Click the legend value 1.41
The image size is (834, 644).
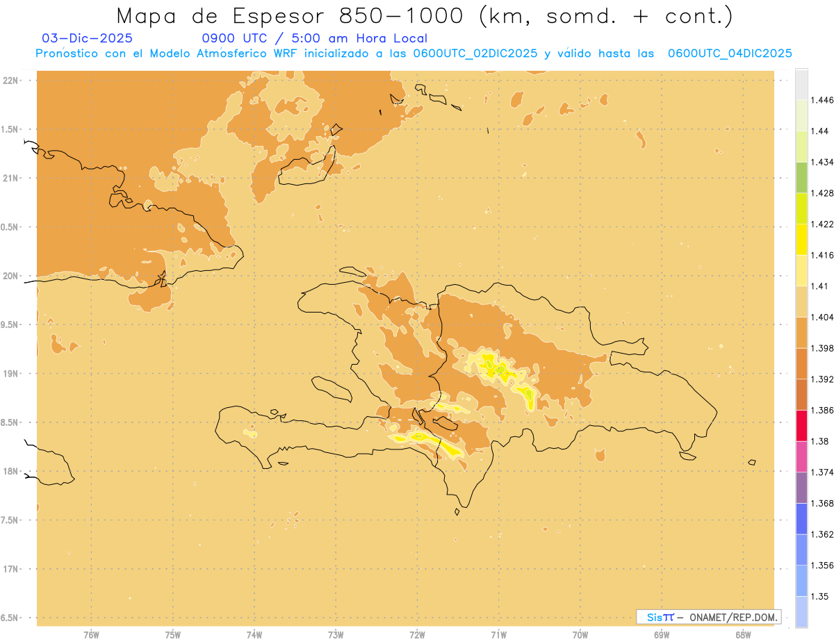(x=819, y=286)
